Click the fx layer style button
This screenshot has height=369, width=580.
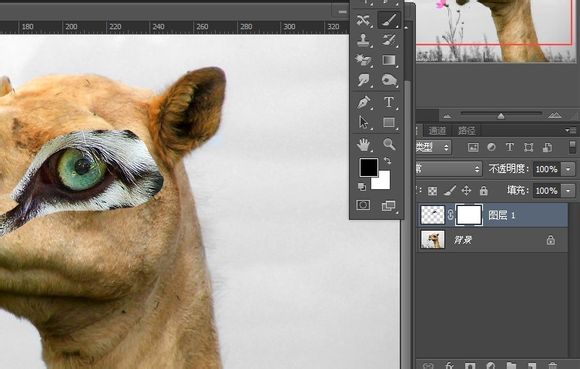pos(449,366)
